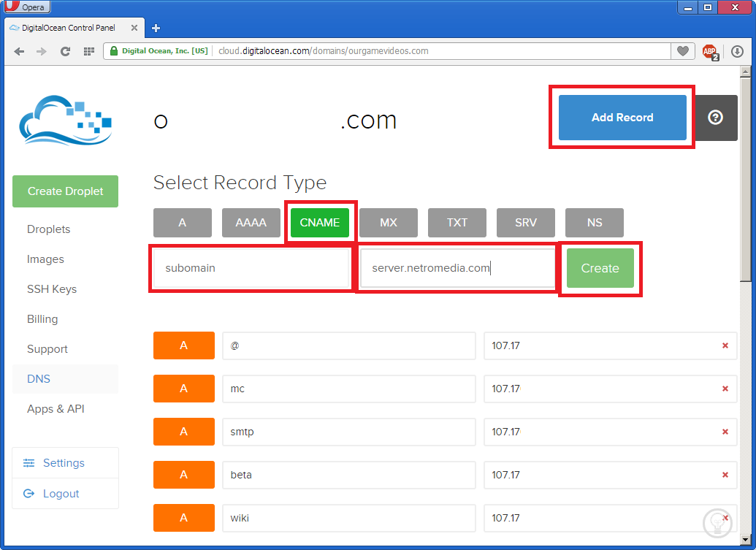Open Support in the sidebar

[x=47, y=349]
